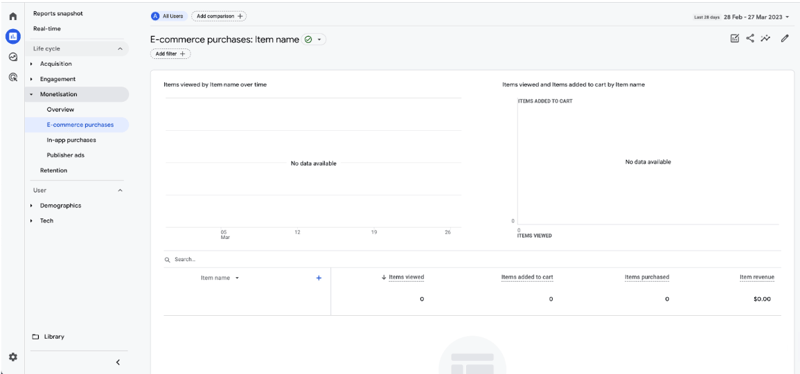Screen dimensions: 800x374
Task: Click the Add filter button
Action: [170, 54]
